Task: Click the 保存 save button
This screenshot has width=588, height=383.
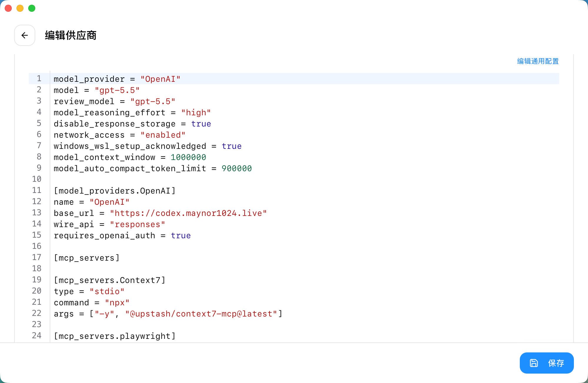Action: (547, 363)
